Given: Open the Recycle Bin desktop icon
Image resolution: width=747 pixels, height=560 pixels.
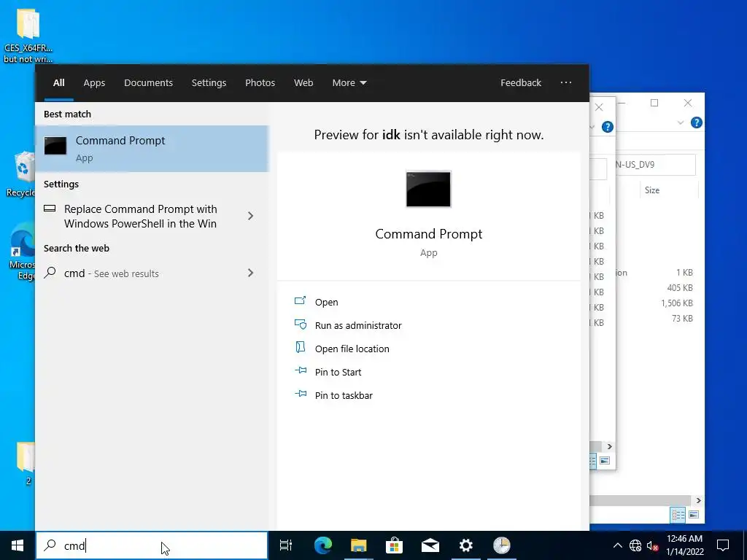Looking at the screenshot, I should 20,174.
